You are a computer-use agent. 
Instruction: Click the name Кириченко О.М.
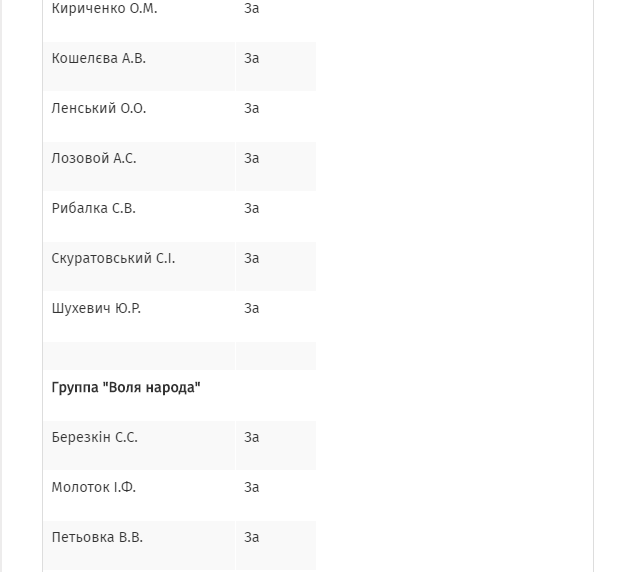click(104, 9)
